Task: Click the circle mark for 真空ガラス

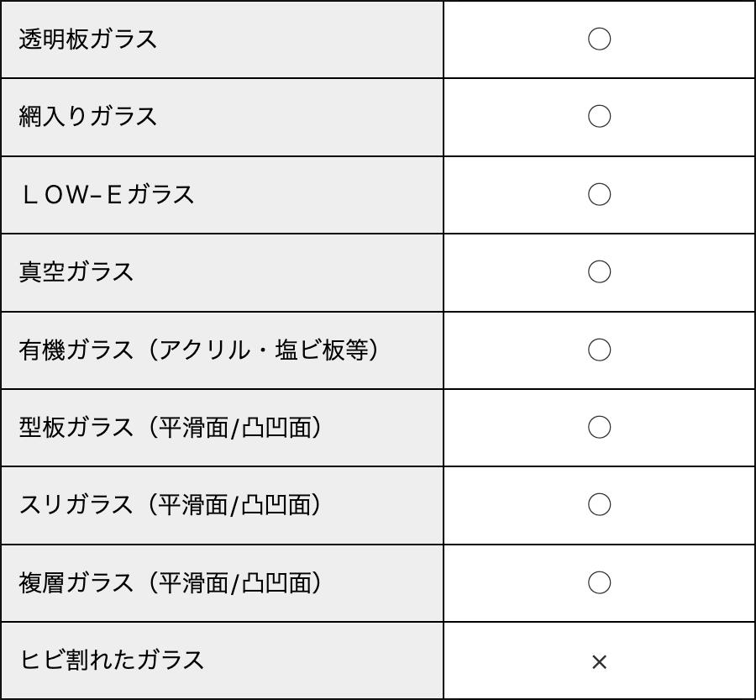Action: pos(599,272)
